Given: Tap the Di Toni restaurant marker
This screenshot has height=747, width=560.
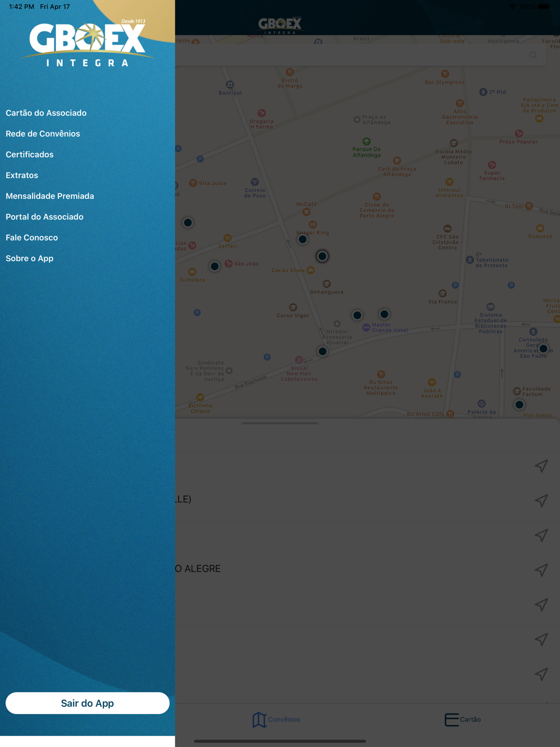Looking at the screenshot, I should pos(529,206).
